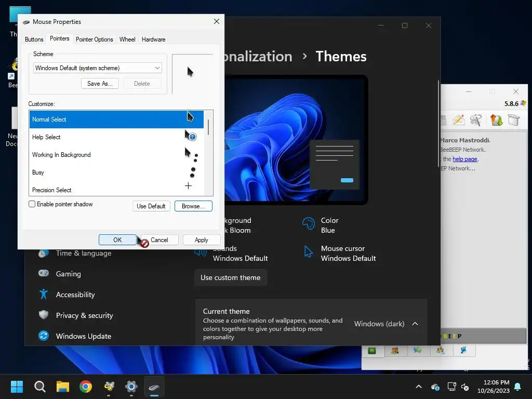Click the BeeBEEP search users icon

[x=476, y=119]
